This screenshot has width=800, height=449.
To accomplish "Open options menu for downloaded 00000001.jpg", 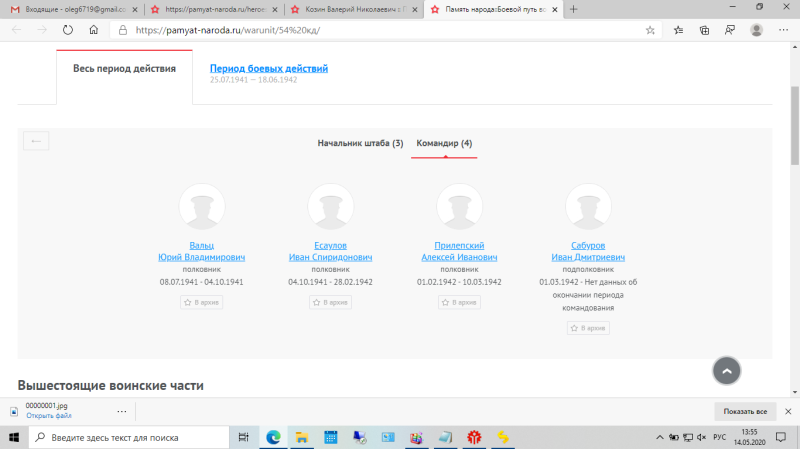I will pyautogui.click(x=122, y=411).
